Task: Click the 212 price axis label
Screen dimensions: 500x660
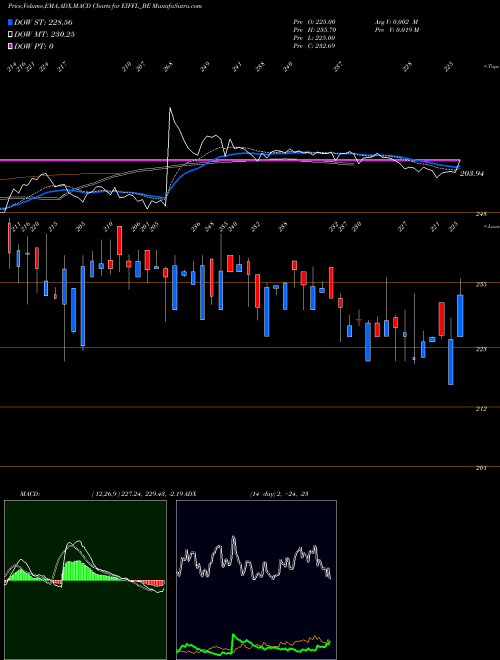Action: 481,409
